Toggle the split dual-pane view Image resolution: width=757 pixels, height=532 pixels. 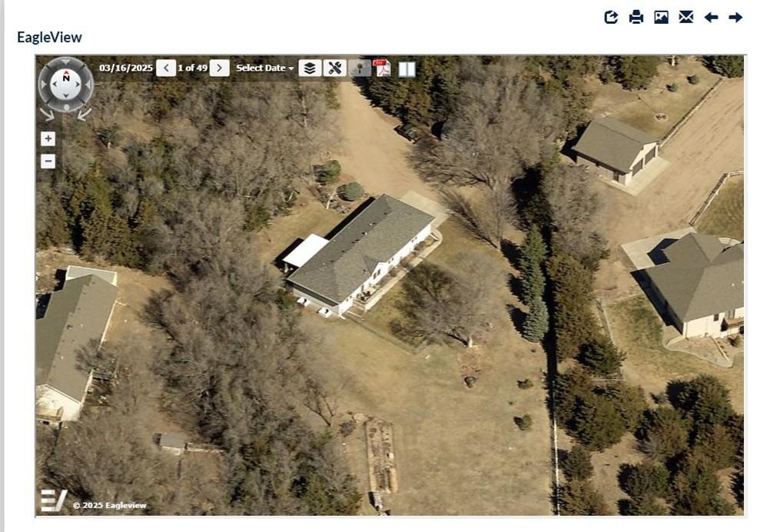coord(407,69)
